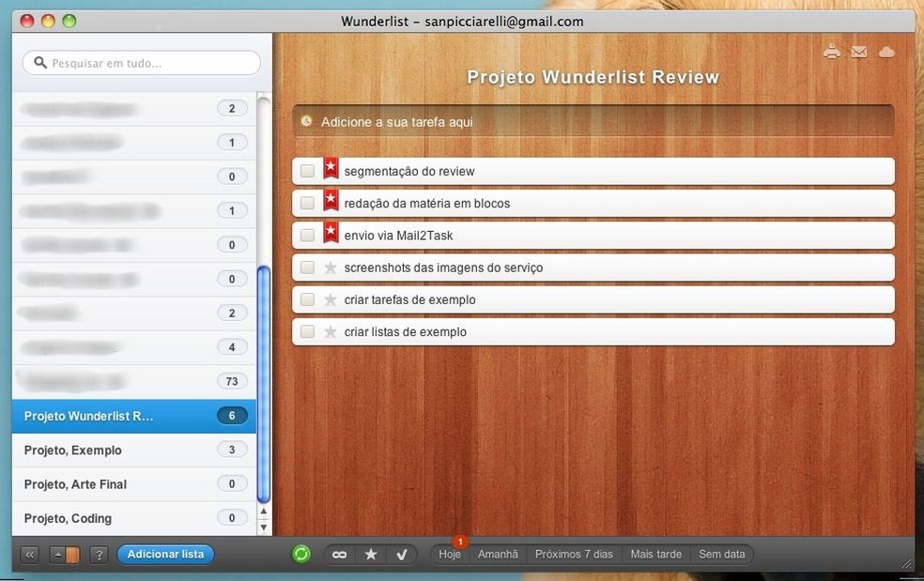Start sync with the green refresh icon

[x=300, y=554]
